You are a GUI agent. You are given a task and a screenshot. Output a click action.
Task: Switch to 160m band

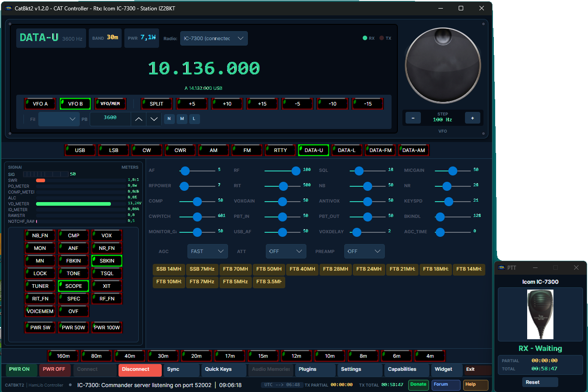tap(63, 356)
